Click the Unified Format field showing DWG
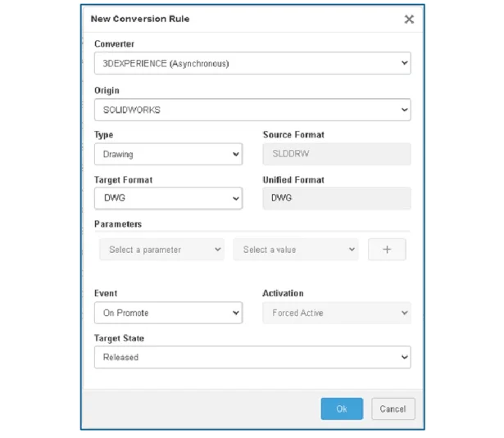This screenshot has height=438, width=504. point(336,198)
